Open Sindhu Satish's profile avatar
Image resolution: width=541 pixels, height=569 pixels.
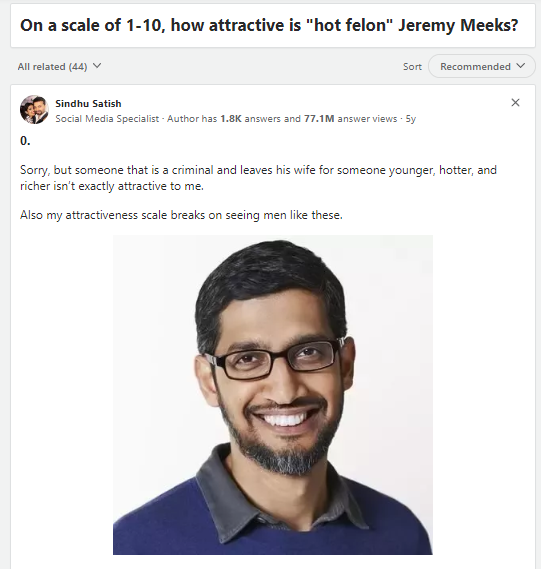pyautogui.click(x=34, y=110)
